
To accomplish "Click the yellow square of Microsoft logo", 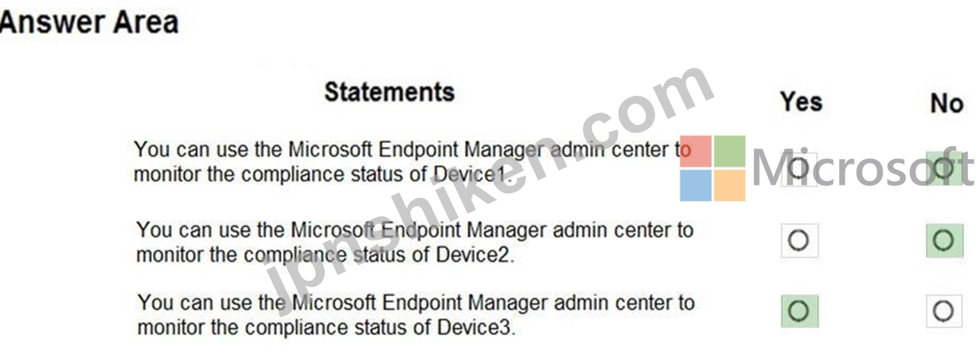I will (x=730, y=185).
